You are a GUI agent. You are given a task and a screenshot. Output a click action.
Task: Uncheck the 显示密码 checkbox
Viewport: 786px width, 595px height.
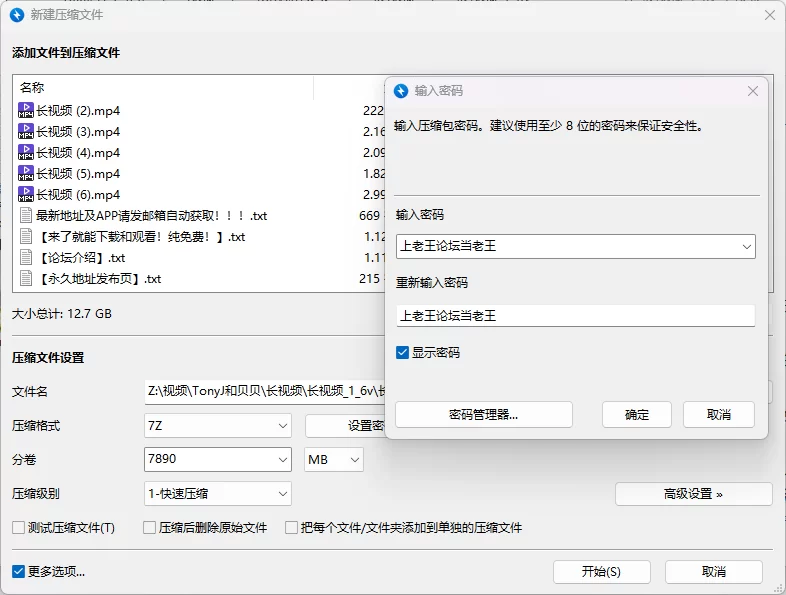pos(402,353)
